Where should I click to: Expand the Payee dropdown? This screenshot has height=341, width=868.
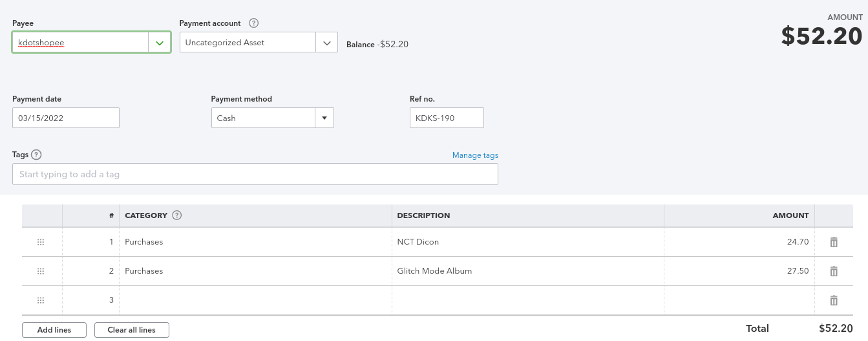click(159, 43)
